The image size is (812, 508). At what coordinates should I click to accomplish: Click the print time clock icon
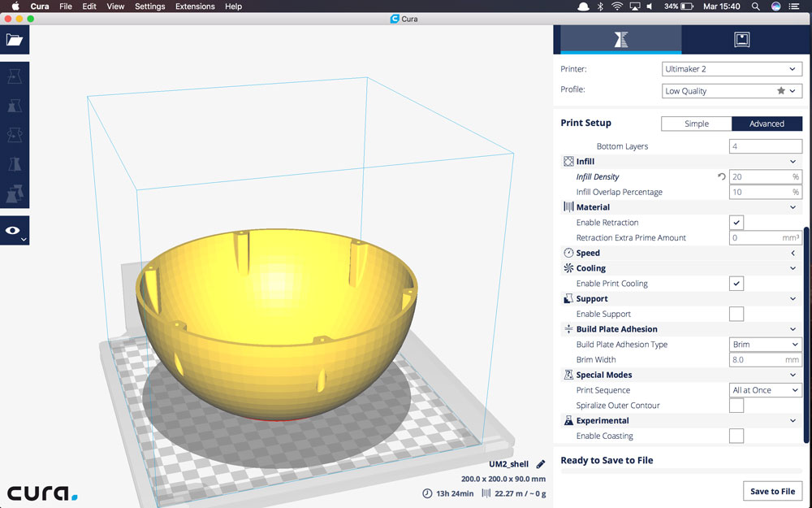point(427,493)
